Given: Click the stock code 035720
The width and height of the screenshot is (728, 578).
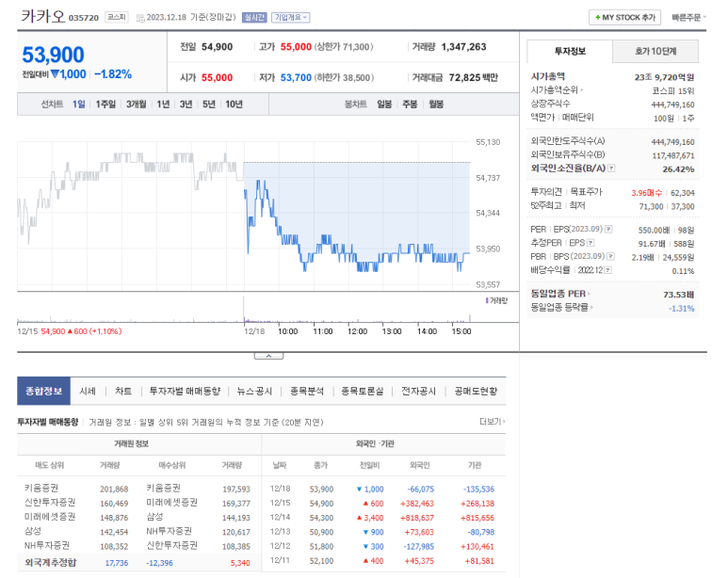Looking at the screenshot, I should tap(84, 18).
